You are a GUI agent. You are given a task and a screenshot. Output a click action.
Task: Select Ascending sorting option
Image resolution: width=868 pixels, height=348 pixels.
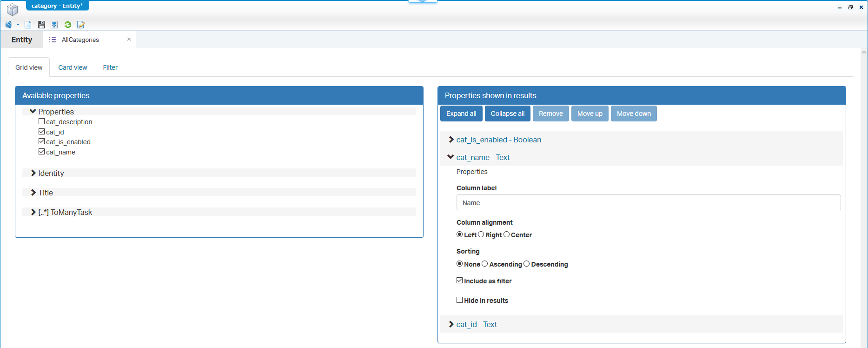485,264
